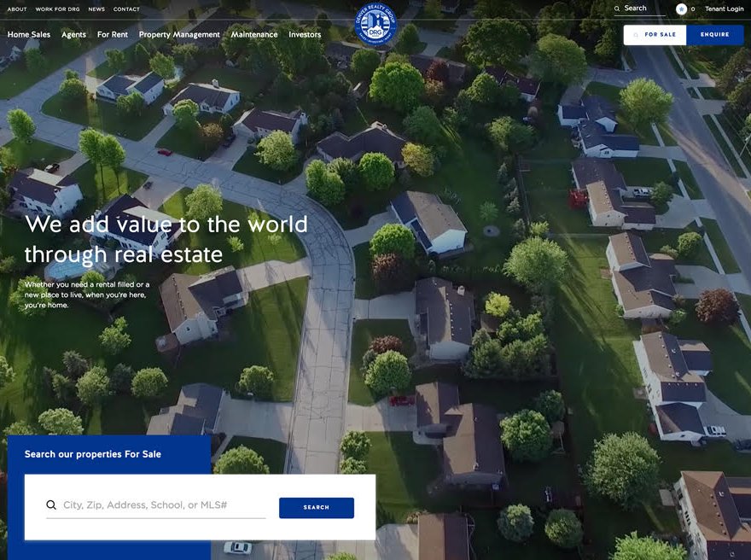Open the News link

click(96, 9)
